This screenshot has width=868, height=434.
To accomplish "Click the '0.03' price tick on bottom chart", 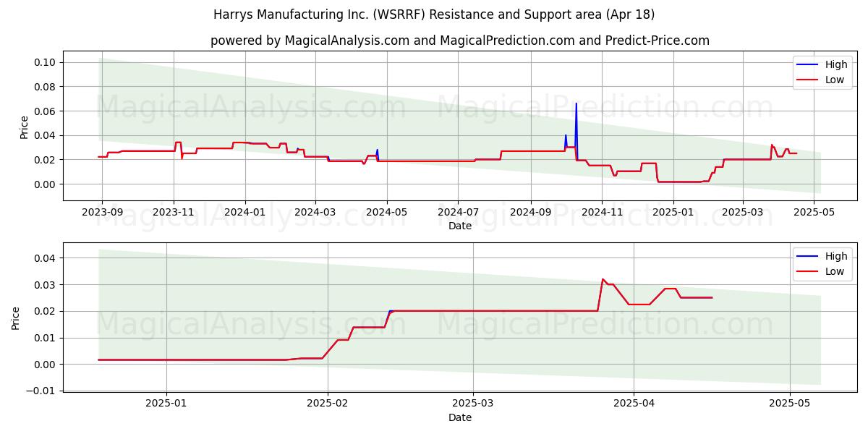I will tap(45, 284).
